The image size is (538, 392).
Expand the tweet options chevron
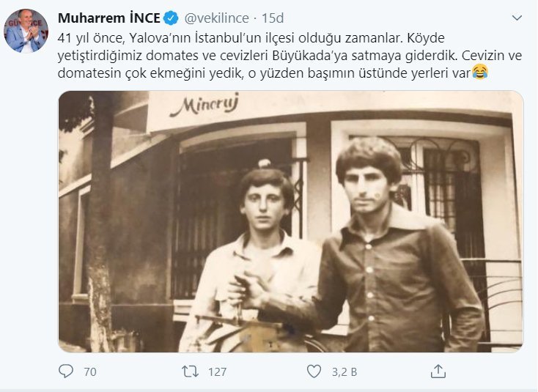pos(517,18)
